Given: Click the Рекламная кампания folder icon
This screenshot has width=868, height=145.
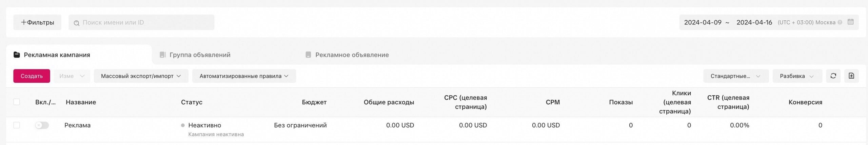Looking at the screenshot, I should [x=17, y=55].
